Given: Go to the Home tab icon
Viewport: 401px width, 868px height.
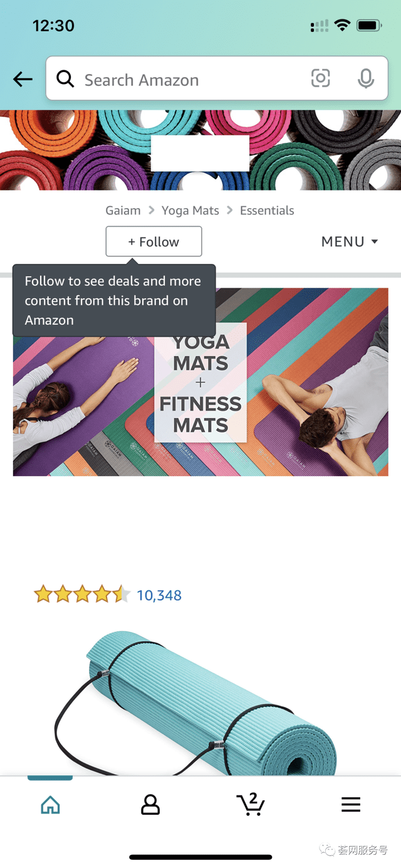Looking at the screenshot, I should click(x=50, y=805).
